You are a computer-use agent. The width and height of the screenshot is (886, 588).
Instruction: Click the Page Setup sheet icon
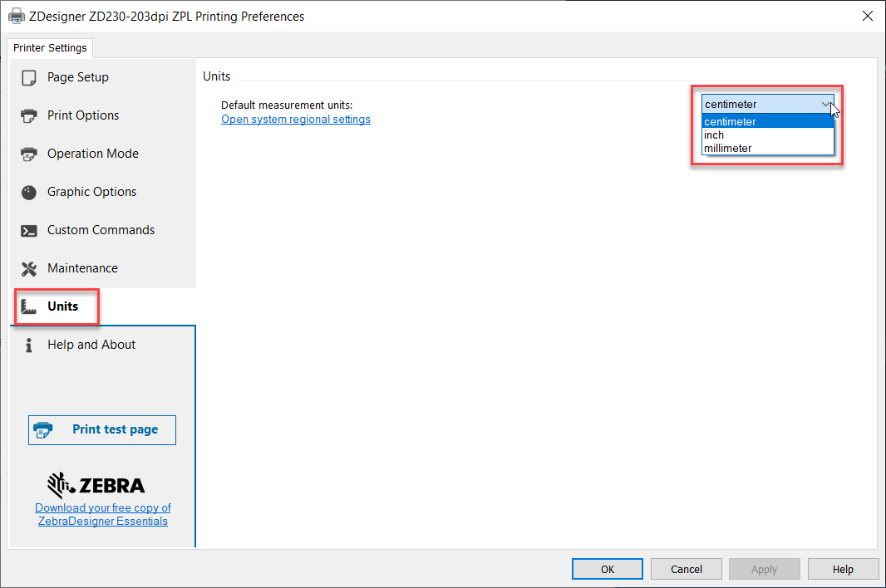[29, 77]
